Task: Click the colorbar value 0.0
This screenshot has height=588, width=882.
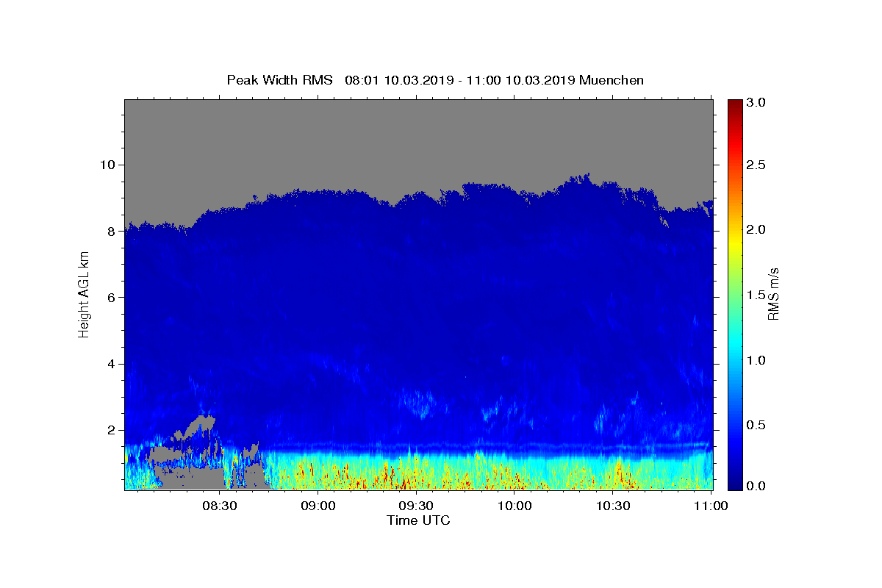Action: [x=756, y=486]
